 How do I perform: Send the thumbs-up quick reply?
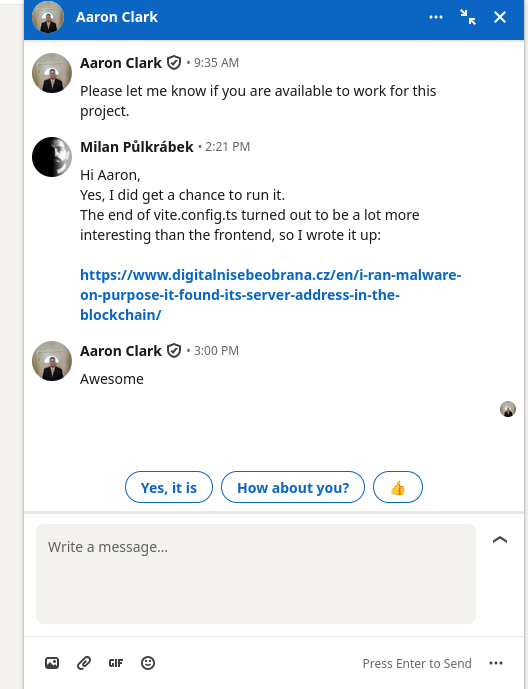tap(398, 487)
